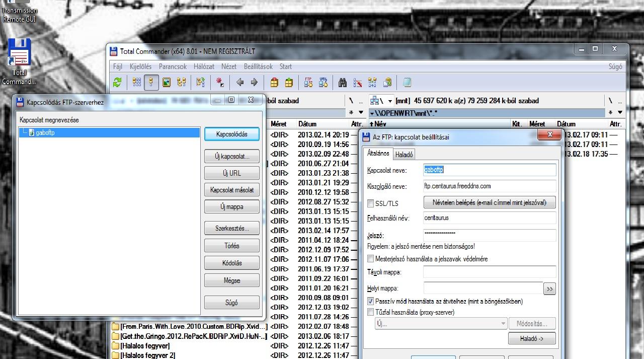Open the Transmission Remote GUI desktop icon
644x359 pixels.
pos(20,11)
